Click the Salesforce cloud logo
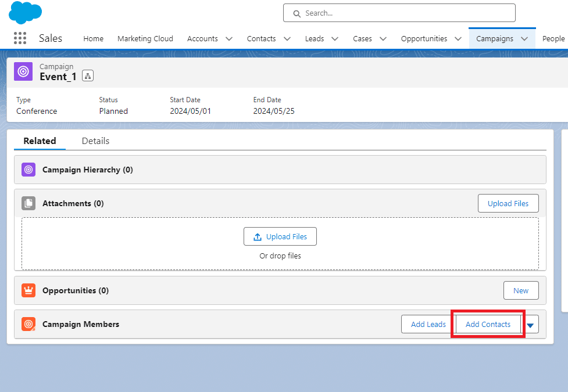 [x=25, y=13]
